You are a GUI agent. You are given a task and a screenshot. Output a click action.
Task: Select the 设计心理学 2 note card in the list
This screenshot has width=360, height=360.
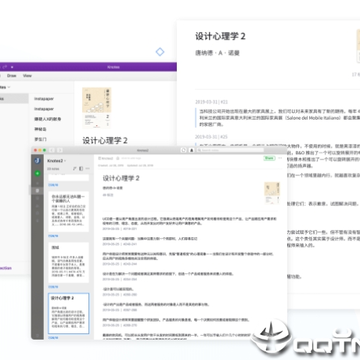[68, 313]
